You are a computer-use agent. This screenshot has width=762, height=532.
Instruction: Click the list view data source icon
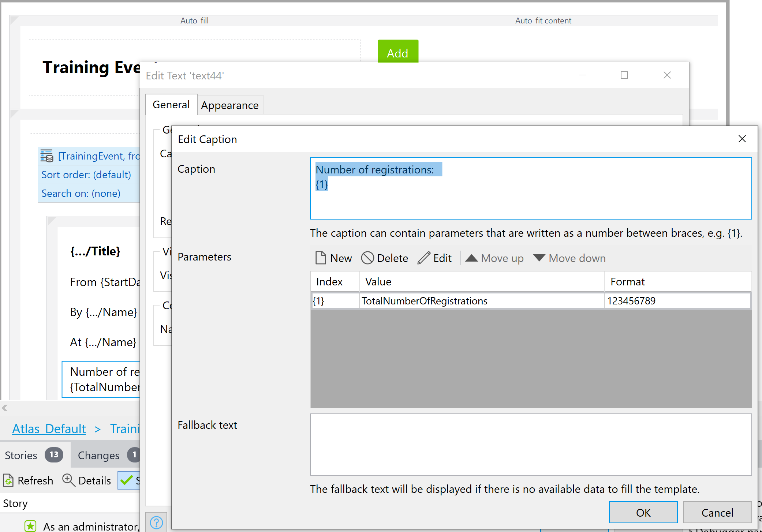(47, 156)
